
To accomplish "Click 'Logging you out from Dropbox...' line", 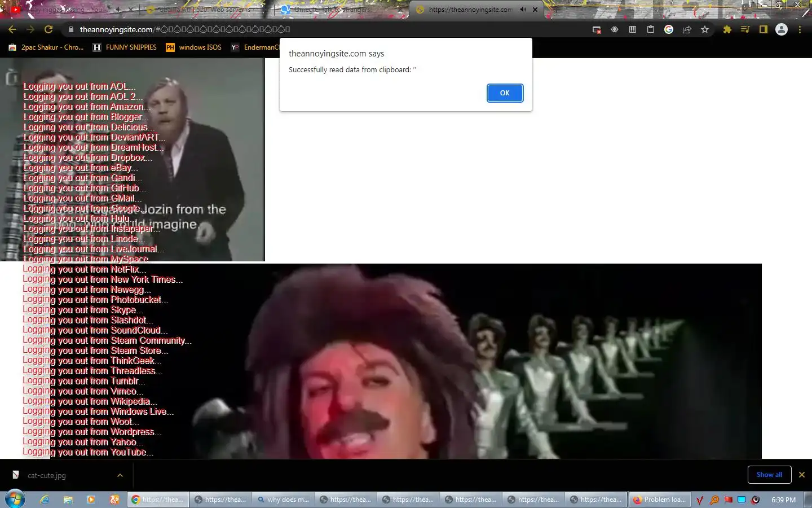I will click(x=87, y=158).
